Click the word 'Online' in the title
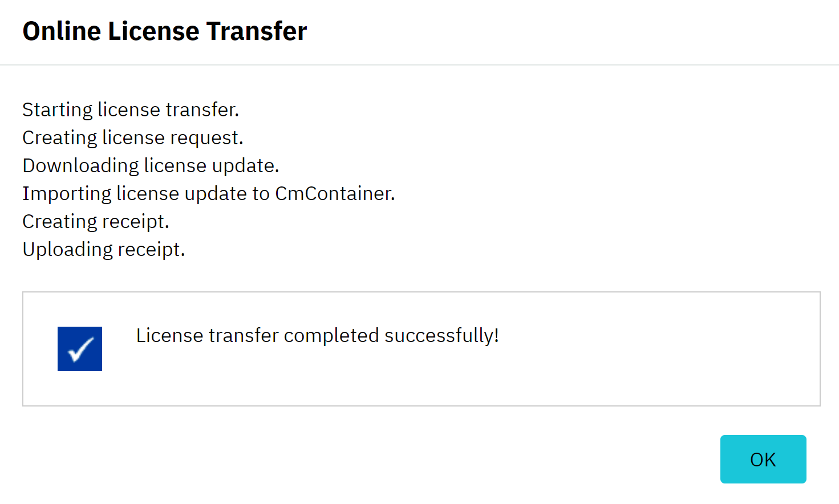839x504 pixels. coord(62,31)
